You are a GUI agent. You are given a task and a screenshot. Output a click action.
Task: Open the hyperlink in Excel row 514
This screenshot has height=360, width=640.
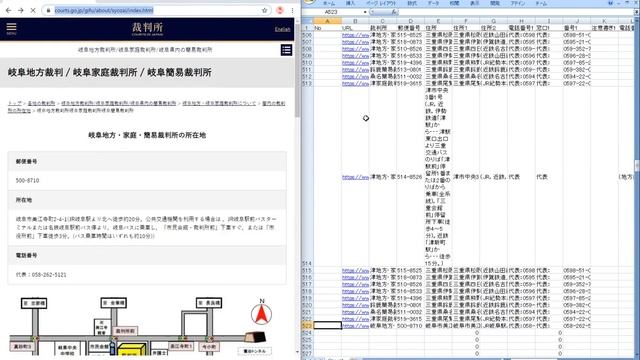(355, 177)
